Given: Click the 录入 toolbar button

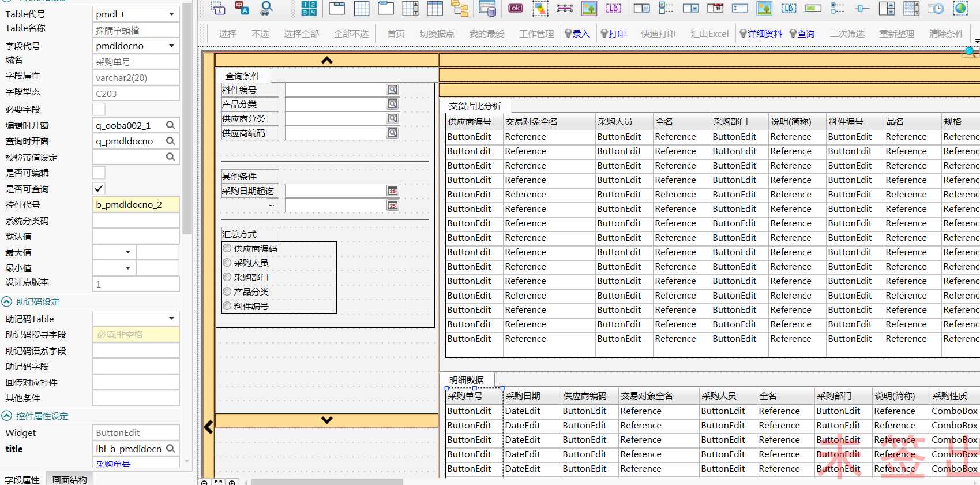Looking at the screenshot, I should pyautogui.click(x=577, y=34).
